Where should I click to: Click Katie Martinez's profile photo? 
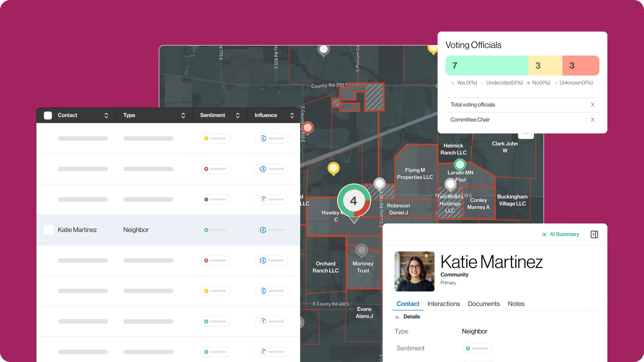click(x=414, y=271)
